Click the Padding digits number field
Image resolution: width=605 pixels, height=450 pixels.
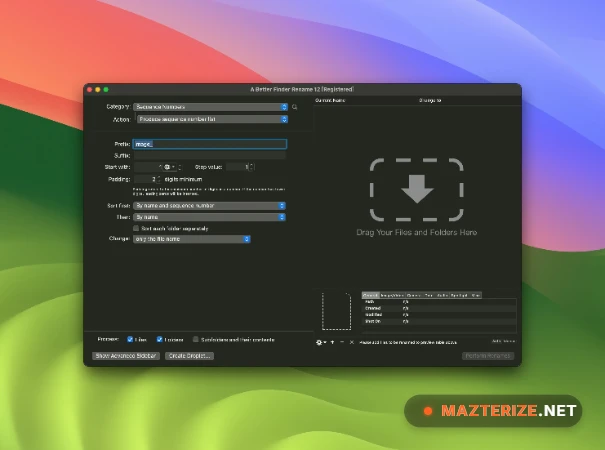[145, 179]
